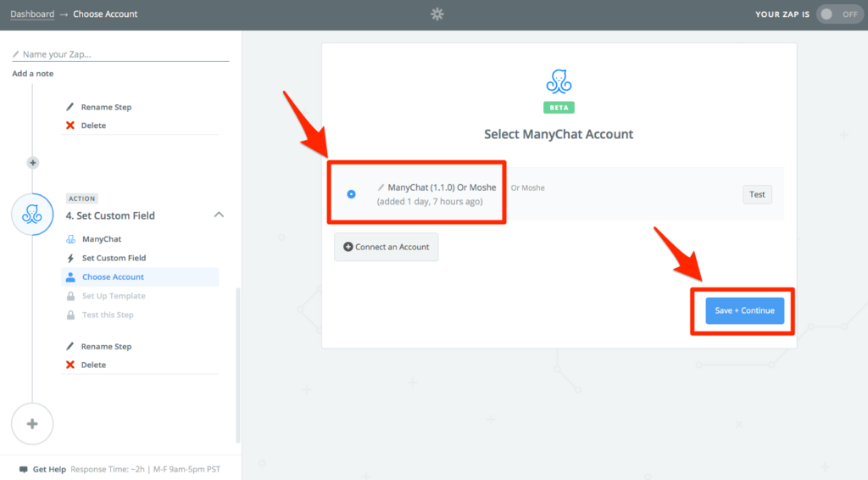Add new step with large plus button
The image size is (868, 480).
point(32,424)
